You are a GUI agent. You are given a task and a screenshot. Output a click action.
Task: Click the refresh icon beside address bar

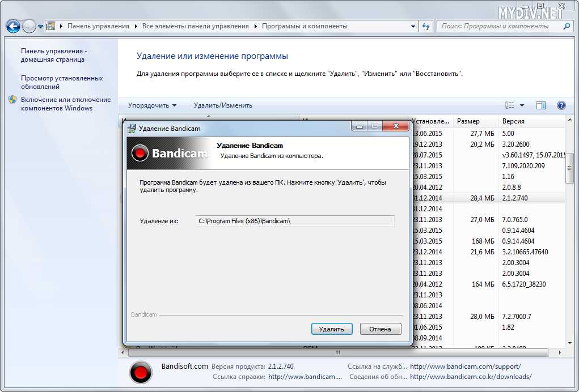point(426,26)
